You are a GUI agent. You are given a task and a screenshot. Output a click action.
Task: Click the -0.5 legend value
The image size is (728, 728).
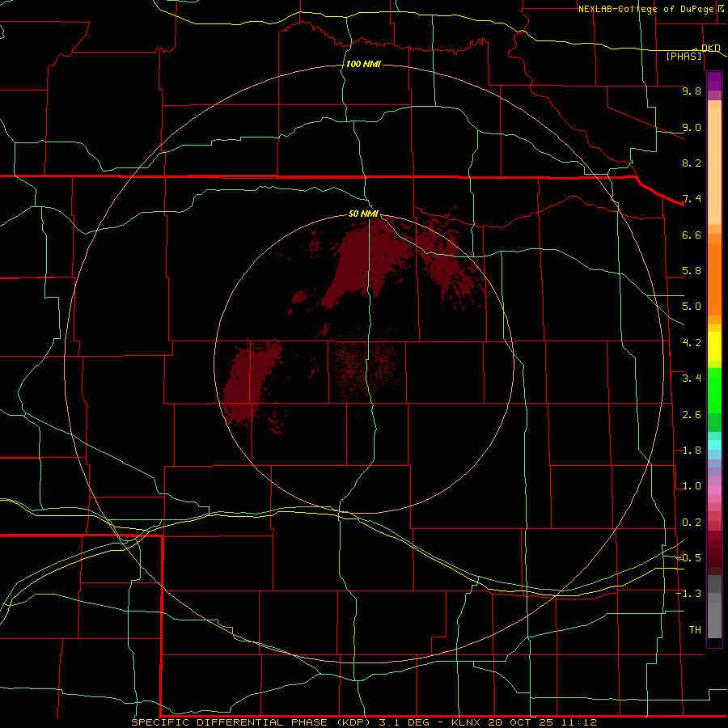tap(688, 558)
